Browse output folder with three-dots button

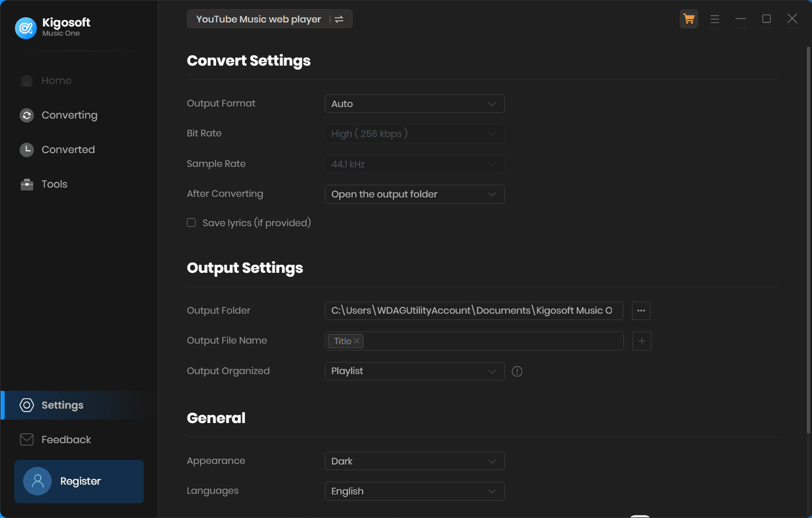(x=641, y=311)
